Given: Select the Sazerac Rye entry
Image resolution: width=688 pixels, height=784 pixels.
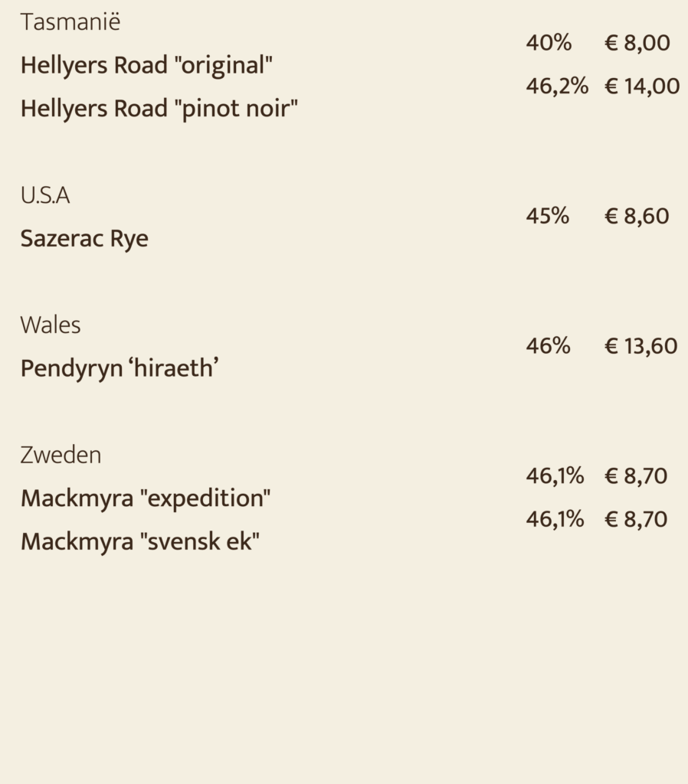Looking at the screenshot, I should (84, 239).
